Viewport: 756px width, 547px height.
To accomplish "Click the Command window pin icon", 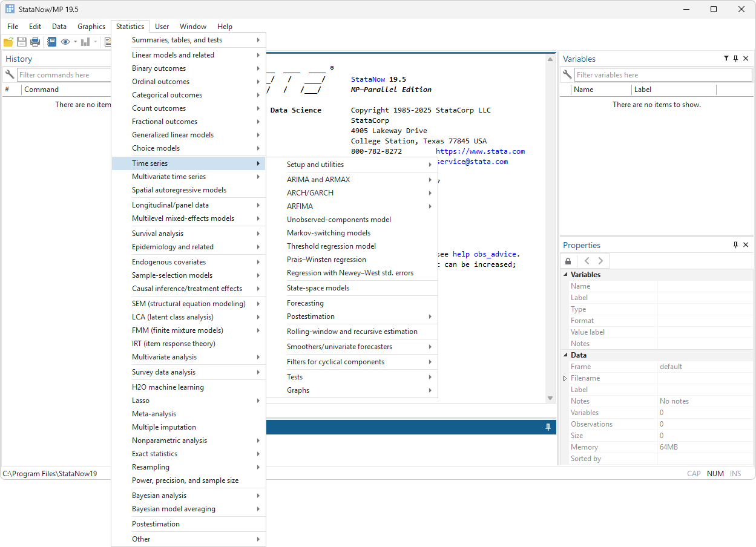I will pyautogui.click(x=548, y=427).
